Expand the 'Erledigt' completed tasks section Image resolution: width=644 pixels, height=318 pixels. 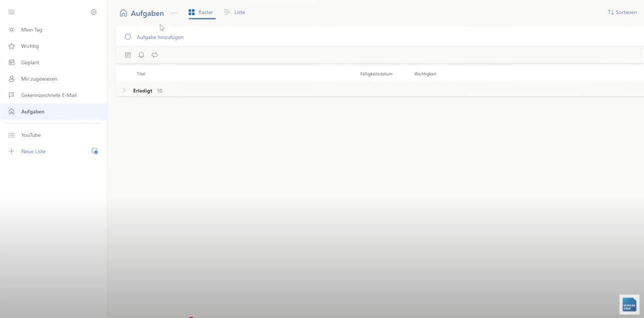123,89
